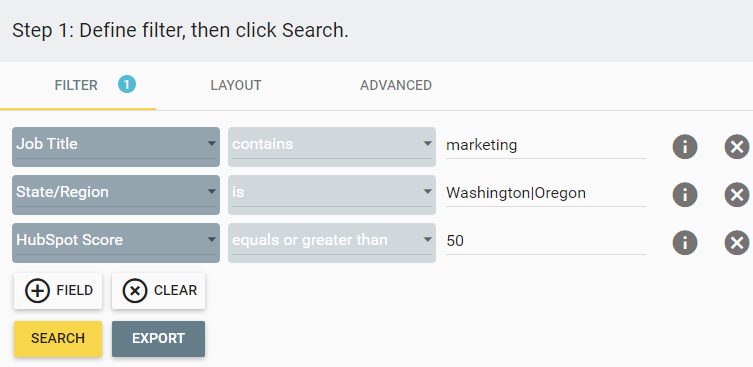
Task: Open the State/Region field dropdown
Action: point(116,195)
